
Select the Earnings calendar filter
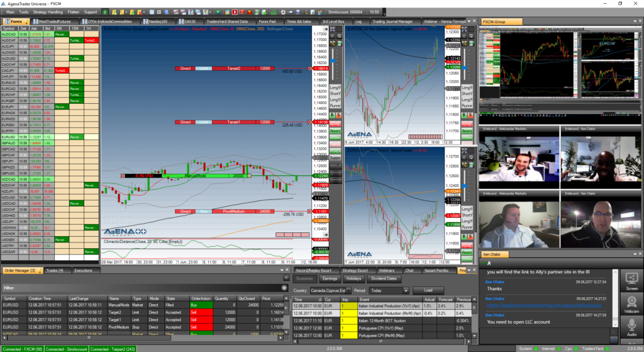coord(330,279)
